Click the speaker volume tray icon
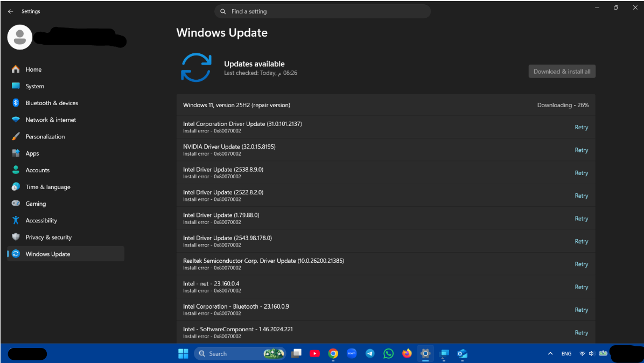 591,353
